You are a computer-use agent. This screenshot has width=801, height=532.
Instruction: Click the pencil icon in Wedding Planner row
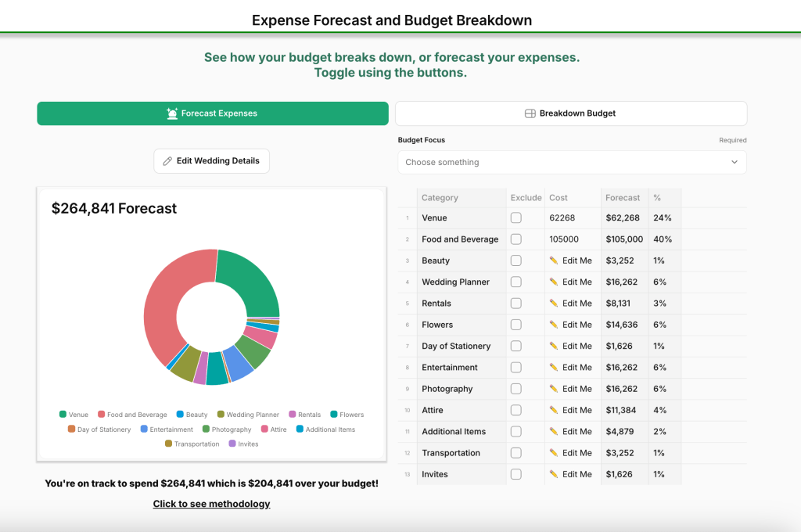pos(554,282)
